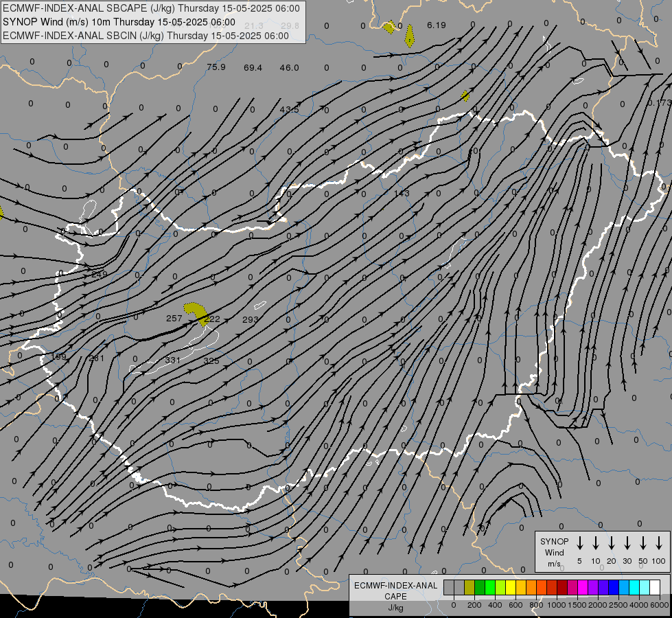Image resolution: width=672 pixels, height=618 pixels.
Task: Click the 5 m/s wind arrow in SYNOP legend
Action: click(579, 543)
